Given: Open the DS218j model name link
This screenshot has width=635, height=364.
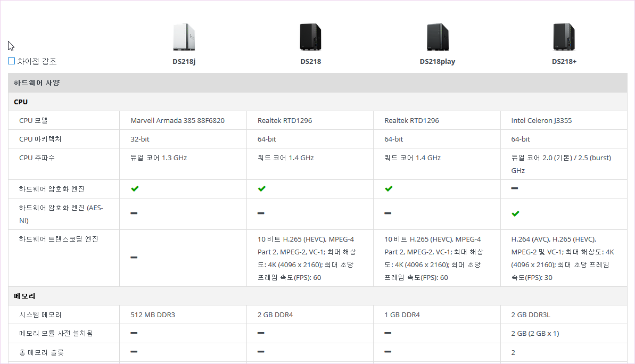Looking at the screenshot, I should click(184, 62).
